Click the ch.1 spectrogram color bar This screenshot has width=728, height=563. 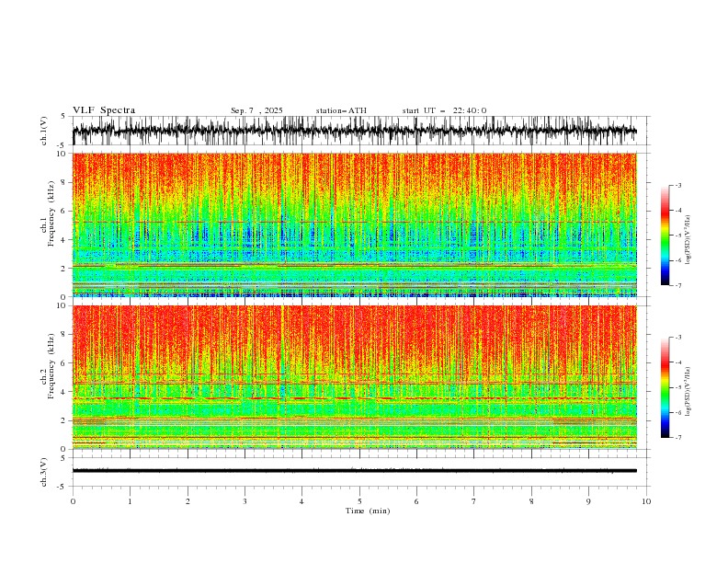[665, 236]
